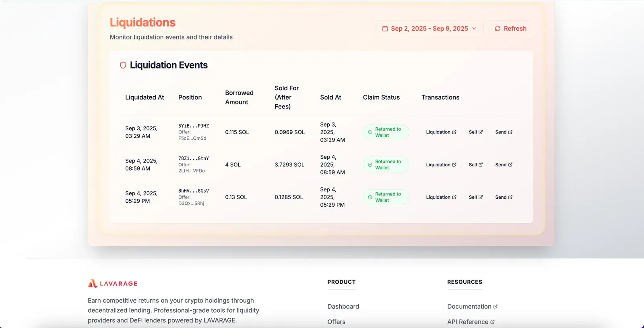Open the date range picker Sep 2 - Sep 9
Screen dimensions: 644x328
coord(429,29)
